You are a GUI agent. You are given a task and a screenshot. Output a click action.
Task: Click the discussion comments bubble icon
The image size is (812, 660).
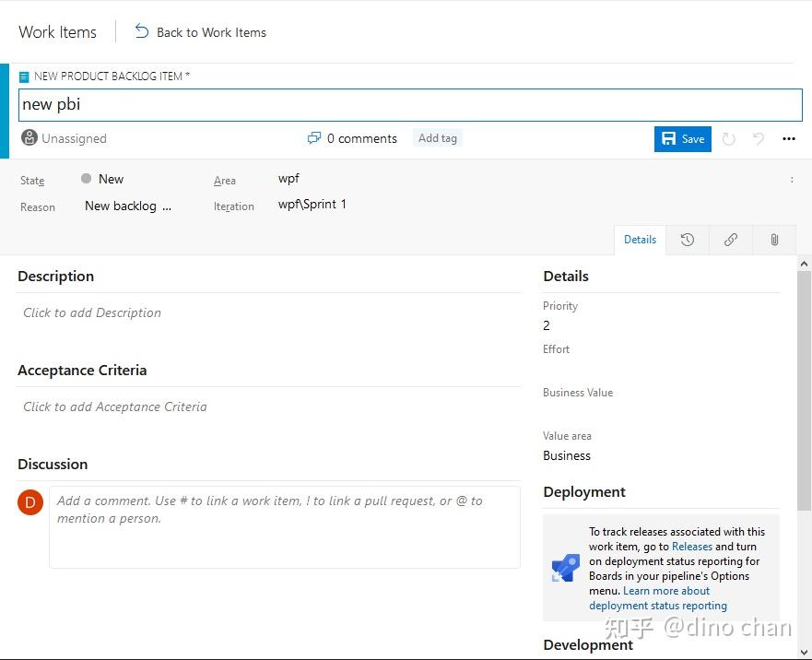(x=314, y=138)
